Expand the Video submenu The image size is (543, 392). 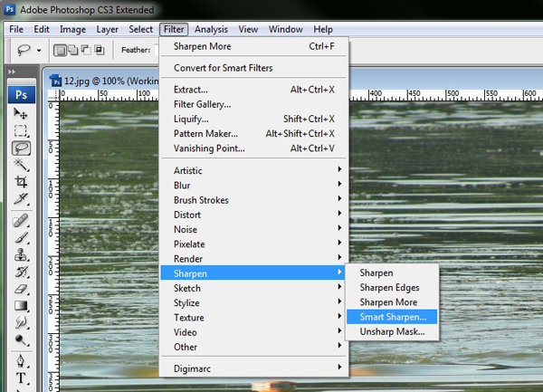point(253,332)
